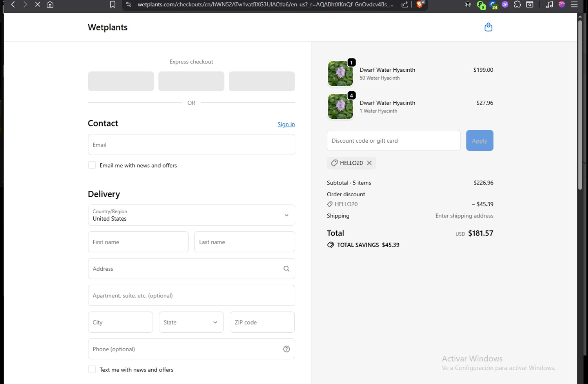Open the browser hamburger menu
588x384 pixels.
click(x=574, y=4)
